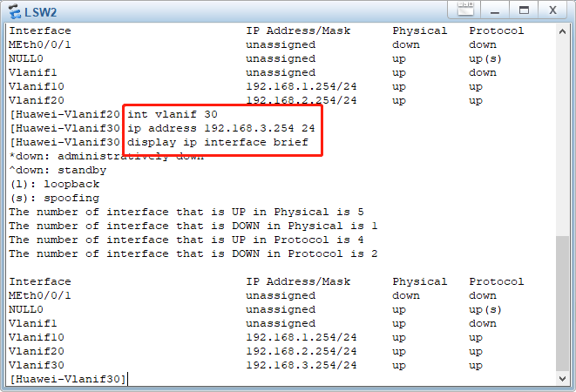Click the 'display ip interface brief' command text
This screenshot has height=392, width=576.
pos(218,142)
